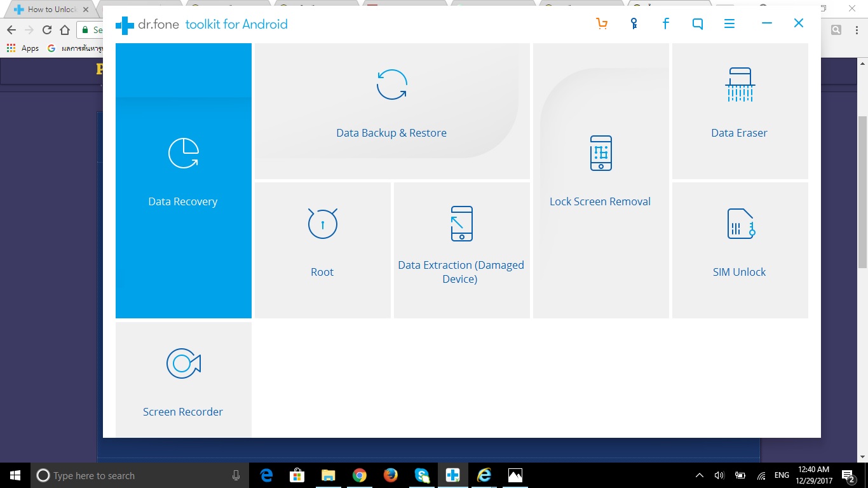The width and height of the screenshot is (868, 488).
Task: Minimize the dr.fone window
Action: [x=767, y=24]
